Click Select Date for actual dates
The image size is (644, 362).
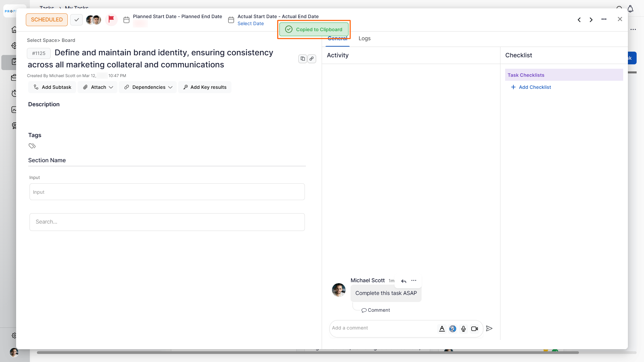pos(251,23)
